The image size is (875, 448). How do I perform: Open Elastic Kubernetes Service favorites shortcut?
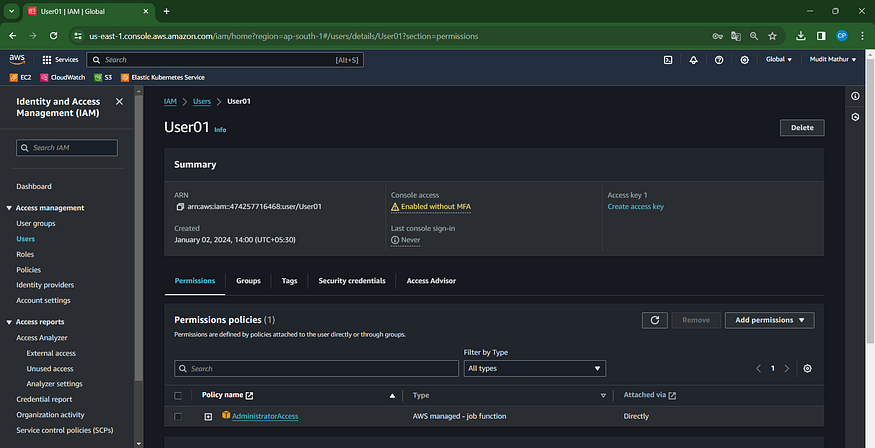pos(163,78)
